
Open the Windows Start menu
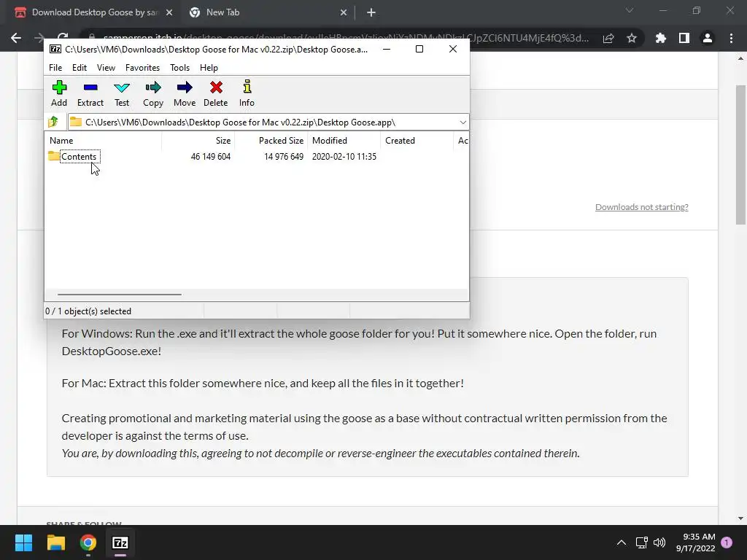[x=23, y=542]
